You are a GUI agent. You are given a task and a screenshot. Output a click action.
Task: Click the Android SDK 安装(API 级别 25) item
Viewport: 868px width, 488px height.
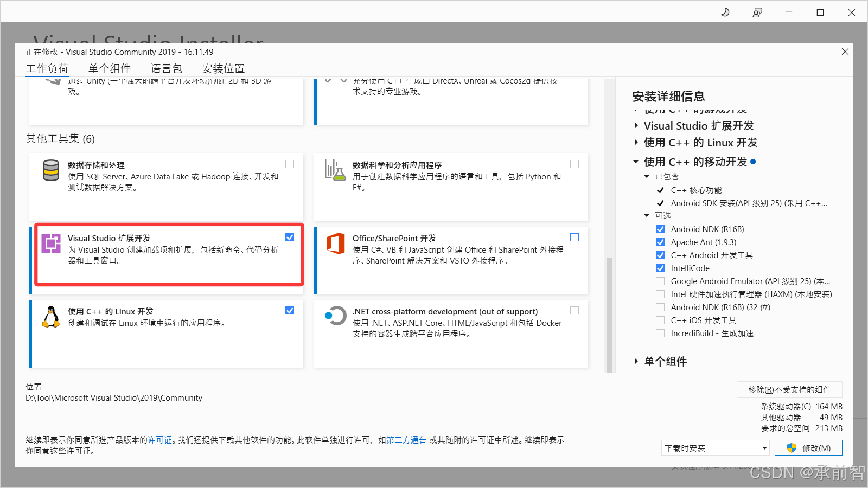[749, 203]
